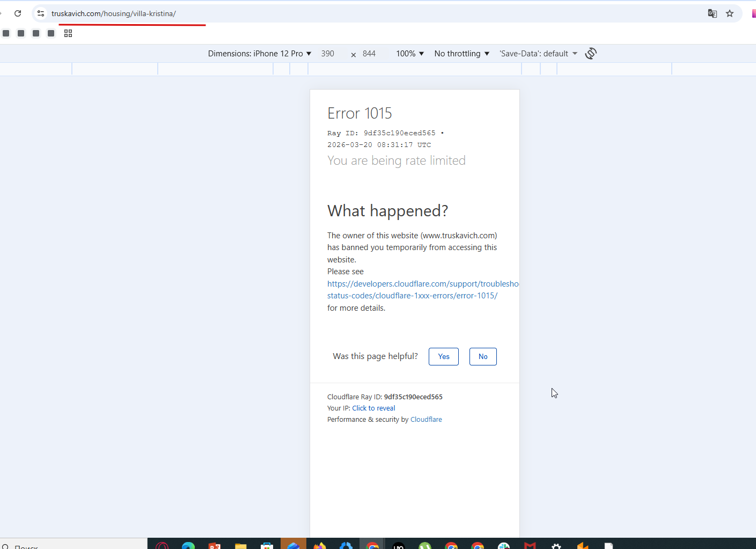Select the 'What happened?' heading
756x549 pixels.
click(387, 211)
